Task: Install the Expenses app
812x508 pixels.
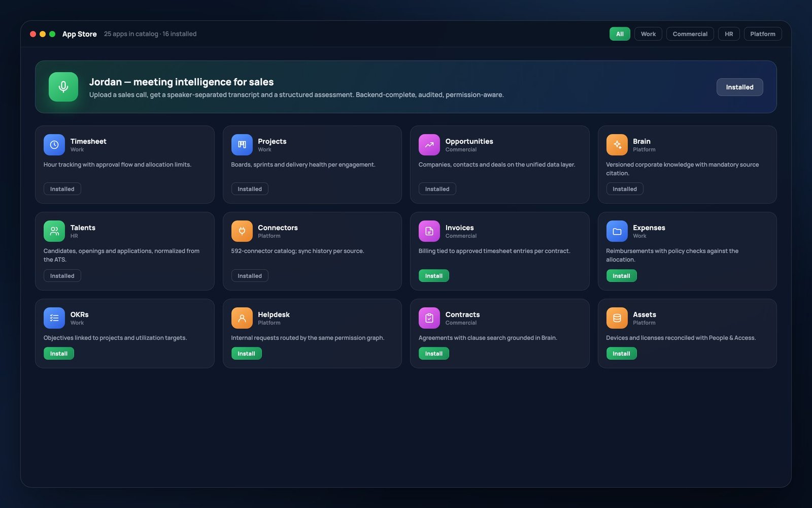Action: point(621,276)
